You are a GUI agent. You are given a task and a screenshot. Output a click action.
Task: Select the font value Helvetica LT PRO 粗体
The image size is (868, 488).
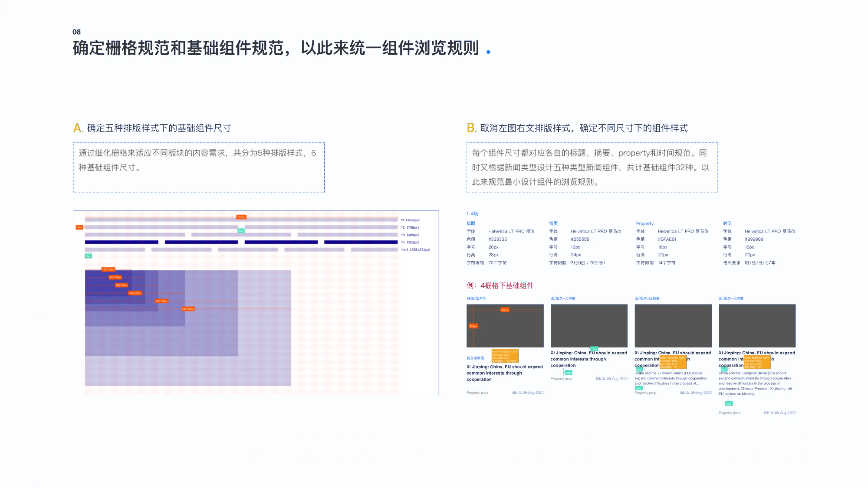click(511, 231)
